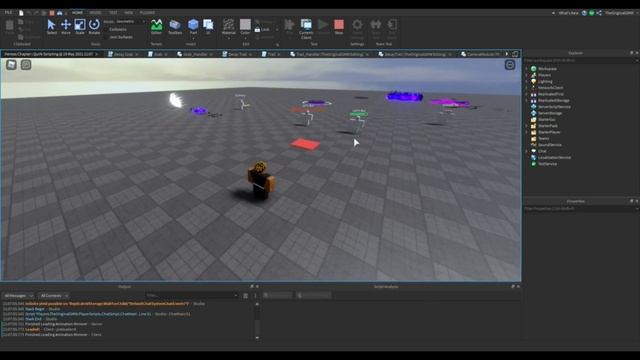Image resolution: width=640 pixels, height=360 pixels.
Task: Select StarterGui in Explorer
Action: tap(547, 120)
